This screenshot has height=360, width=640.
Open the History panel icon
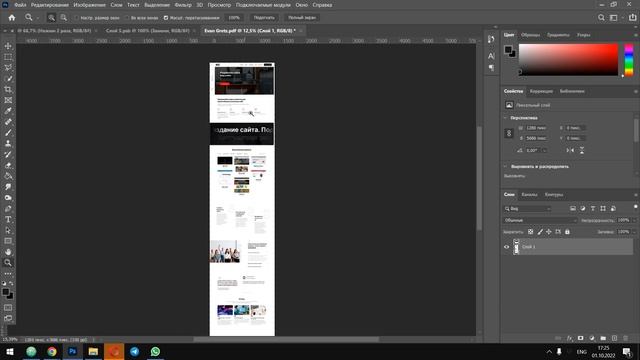point(491,39)
